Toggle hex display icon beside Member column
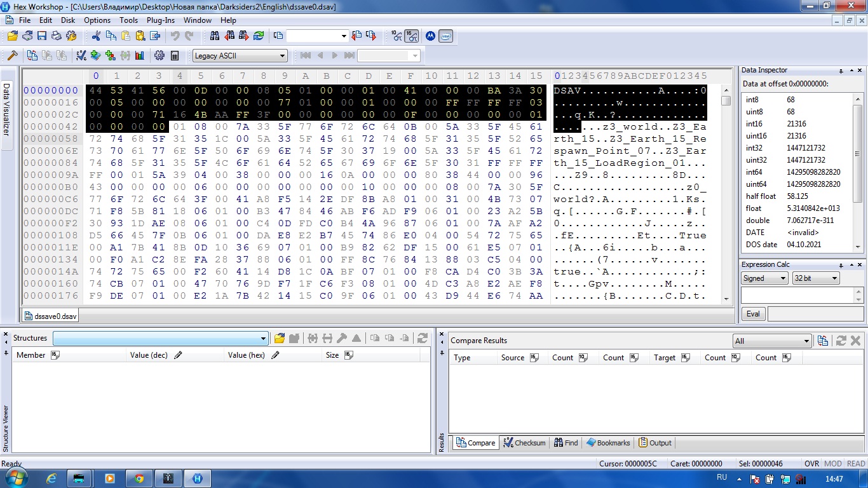The width and height of the screenshot is (868, 488). click(55, 355)
